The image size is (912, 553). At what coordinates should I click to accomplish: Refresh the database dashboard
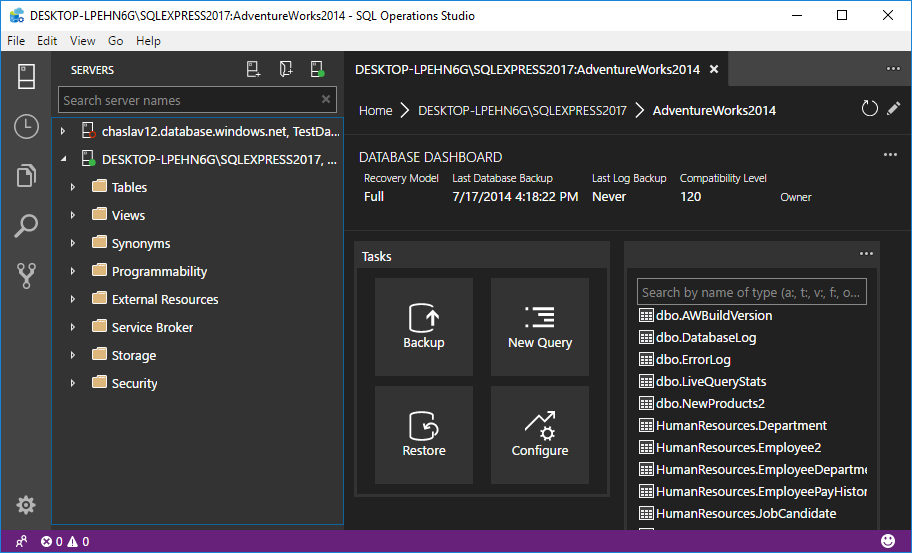[x=869, y=109]
